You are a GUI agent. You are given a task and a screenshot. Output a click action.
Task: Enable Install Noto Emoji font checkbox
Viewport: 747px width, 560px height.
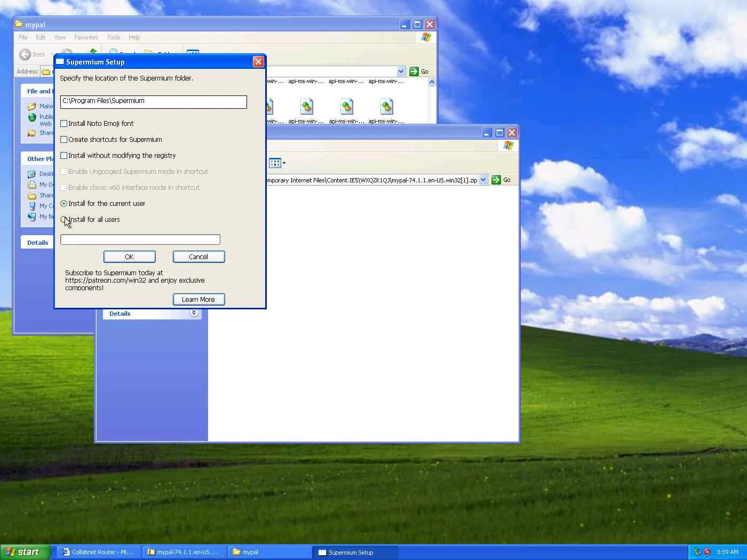pyautogui.click(x=64, y=123)
